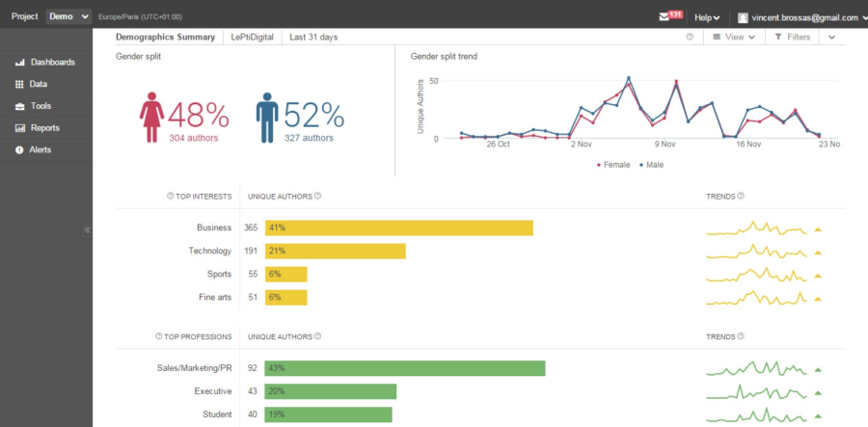Collapse the left sidebar with the double chevron
This screenshot has height=427, width=868.
(x=87, y=229)
